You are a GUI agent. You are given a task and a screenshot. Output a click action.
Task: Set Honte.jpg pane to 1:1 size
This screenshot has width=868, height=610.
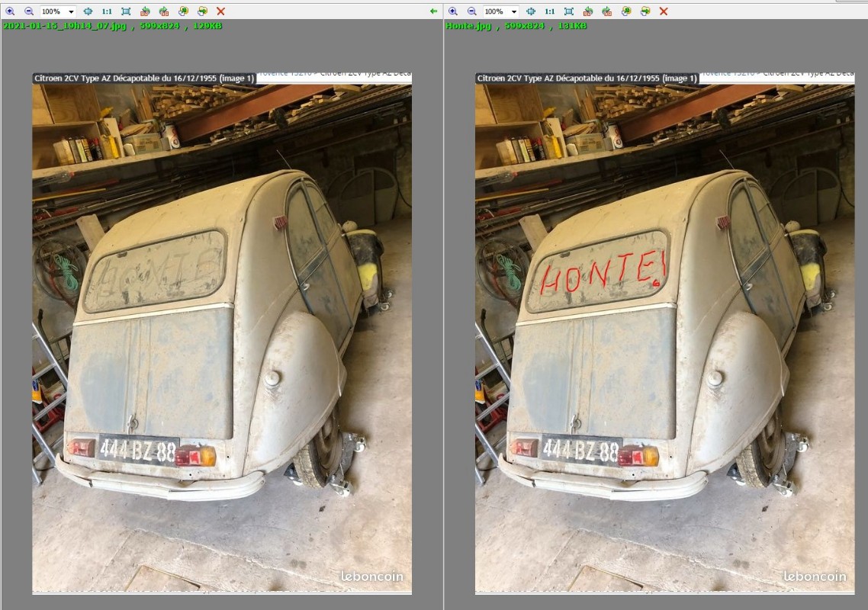coord(549,11)
